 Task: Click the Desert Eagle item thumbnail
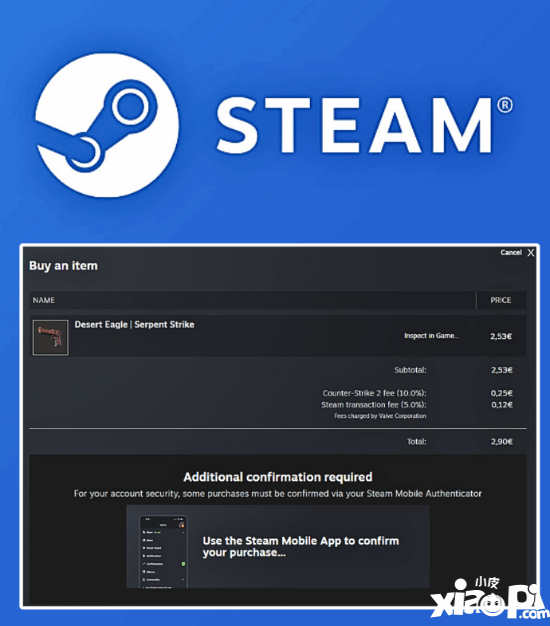click(x=50, y=337)
